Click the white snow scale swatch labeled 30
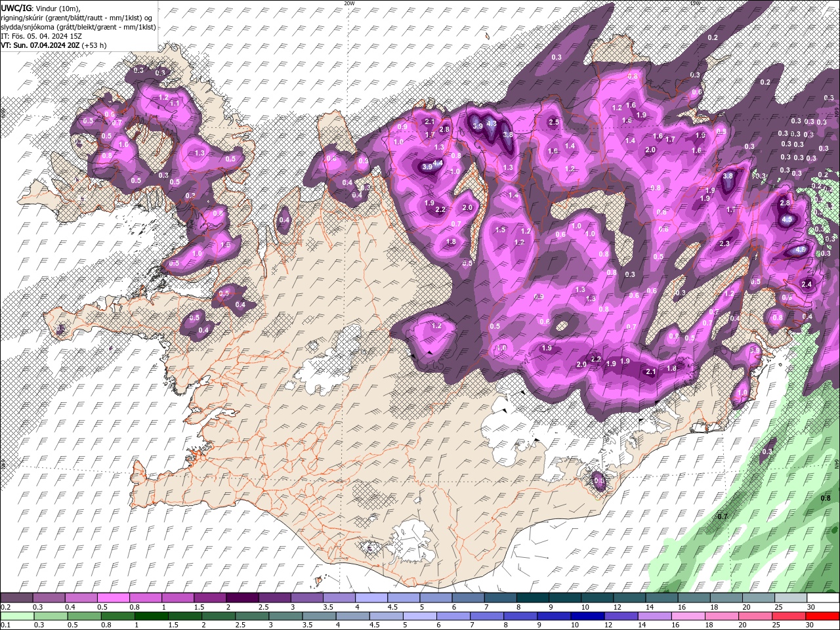The width and height of the screenshot is (840, 630). coord(823,598)
